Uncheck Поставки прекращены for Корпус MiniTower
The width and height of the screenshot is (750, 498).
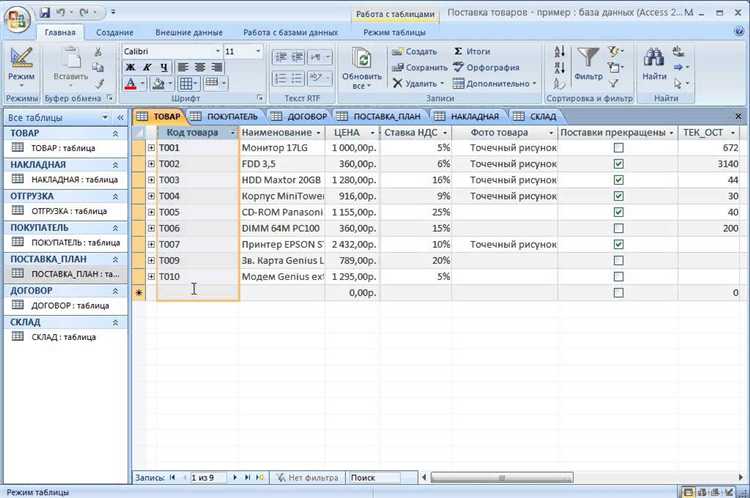click(618, 196)
